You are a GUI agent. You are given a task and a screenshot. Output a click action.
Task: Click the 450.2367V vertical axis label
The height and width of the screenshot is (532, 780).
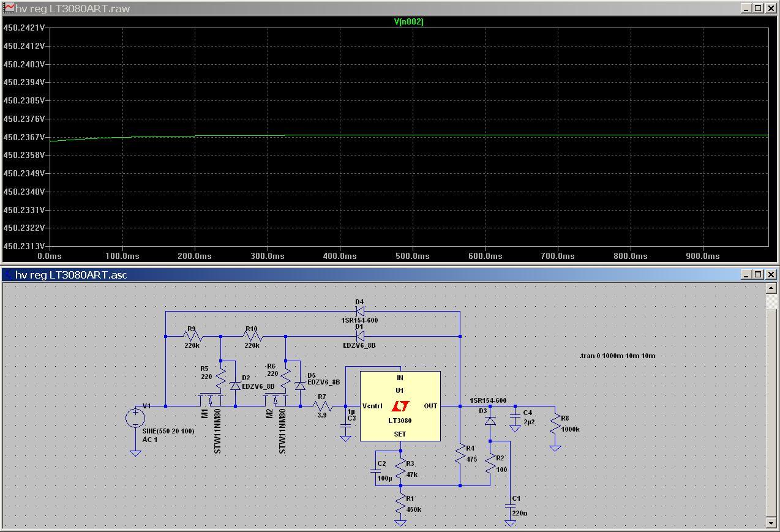(24, 137)
